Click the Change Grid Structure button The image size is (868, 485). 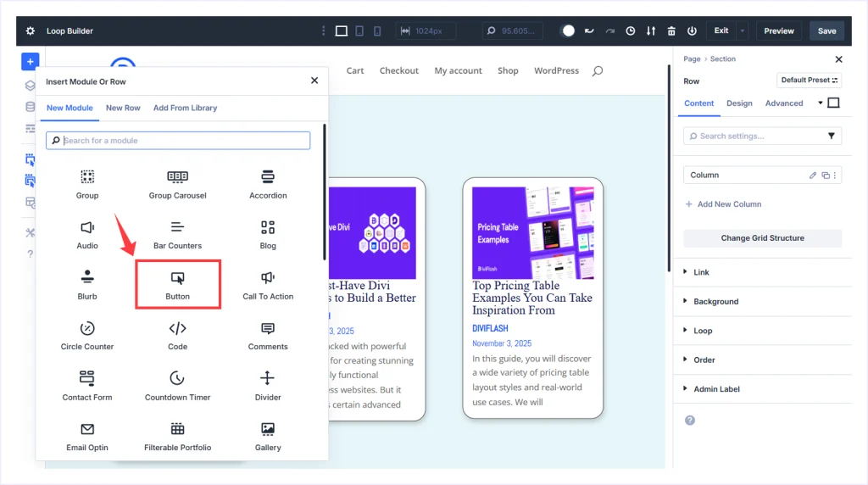(762, 238)
